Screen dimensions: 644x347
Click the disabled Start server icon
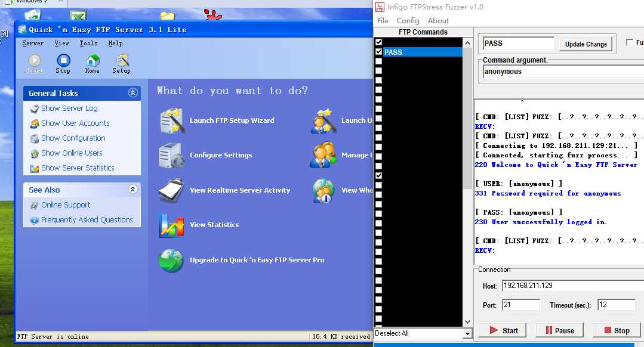(35, 61)
